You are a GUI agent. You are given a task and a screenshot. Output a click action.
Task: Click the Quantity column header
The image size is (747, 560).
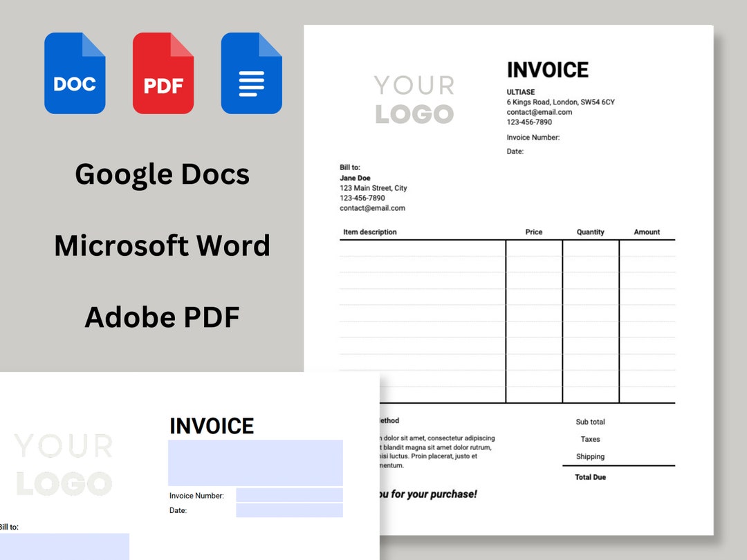coord(590,232)
